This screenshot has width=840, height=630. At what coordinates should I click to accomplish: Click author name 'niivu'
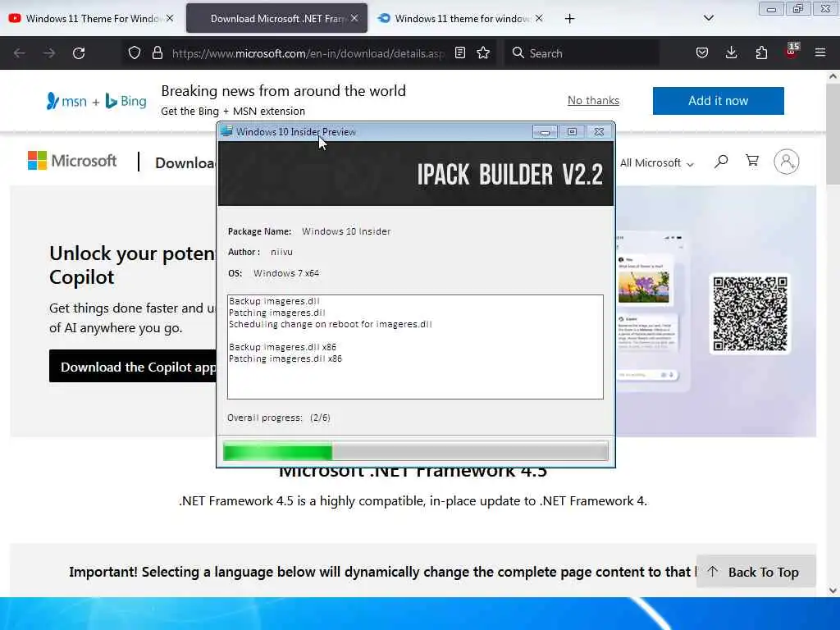pos(281,252)
